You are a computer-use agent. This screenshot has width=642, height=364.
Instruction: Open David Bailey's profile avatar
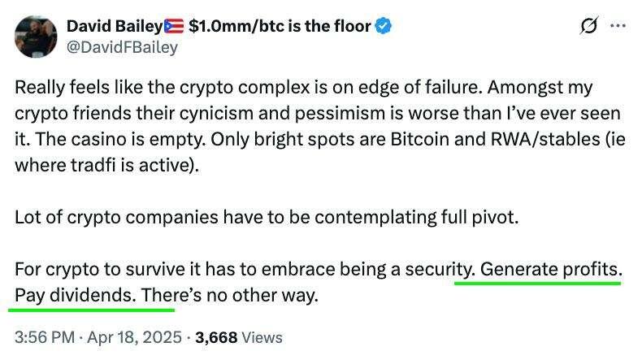(36, 37)
